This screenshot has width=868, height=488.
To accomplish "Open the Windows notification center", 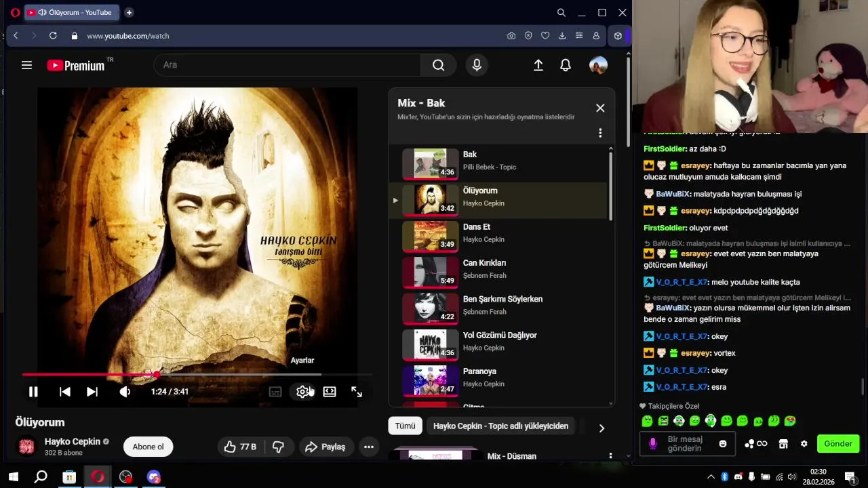I will 850,477.
